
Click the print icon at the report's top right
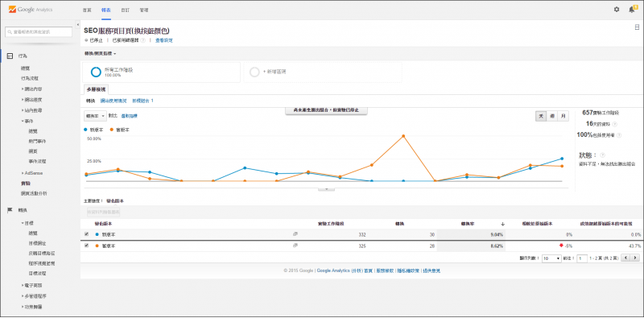[637, 27]
